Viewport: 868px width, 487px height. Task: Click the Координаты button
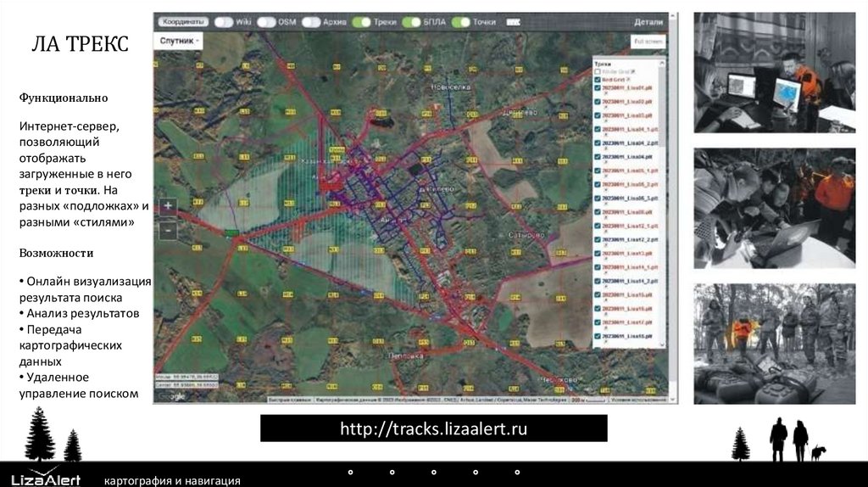pyautogui.click(x=183, y=22)
